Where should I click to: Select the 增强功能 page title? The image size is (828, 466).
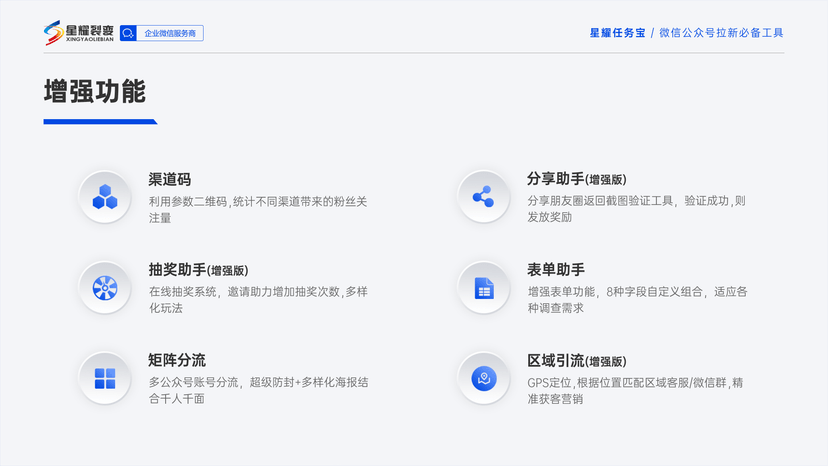pos(95,92)
